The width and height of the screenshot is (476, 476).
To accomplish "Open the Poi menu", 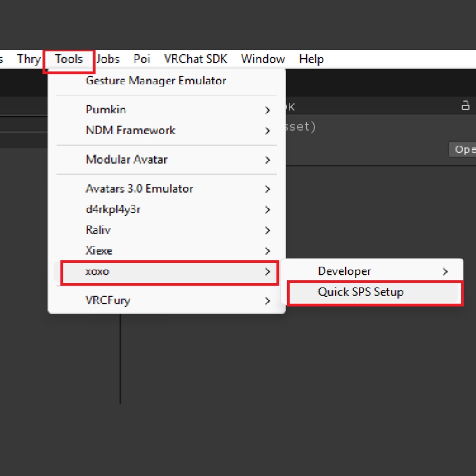I will pyautogui.click(x=142, y=59).
